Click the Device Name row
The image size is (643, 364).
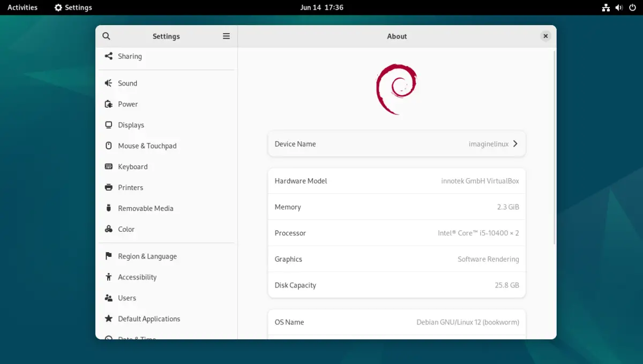point(397,143)
